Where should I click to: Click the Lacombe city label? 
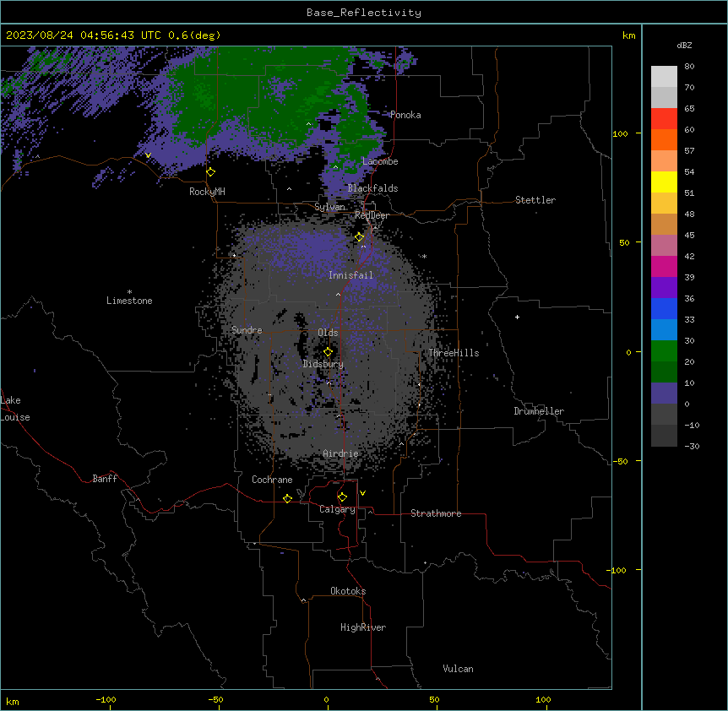[380, 161]
